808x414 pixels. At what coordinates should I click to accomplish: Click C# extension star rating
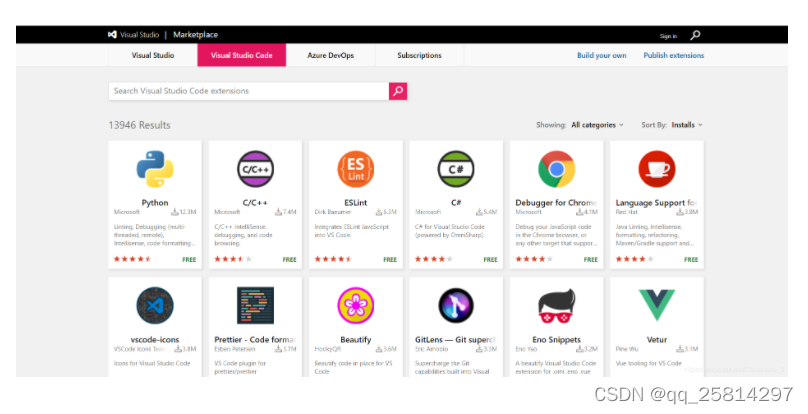coord(434,259)
